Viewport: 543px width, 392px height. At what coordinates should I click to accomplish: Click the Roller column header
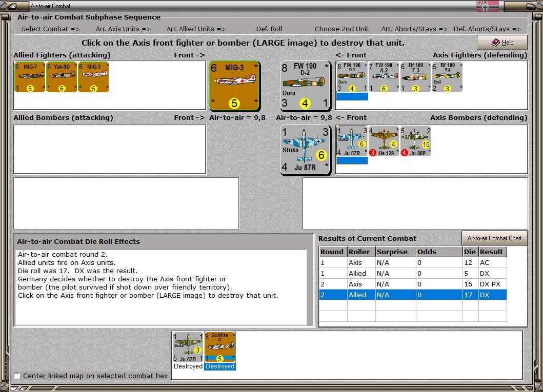coord(361,252)
